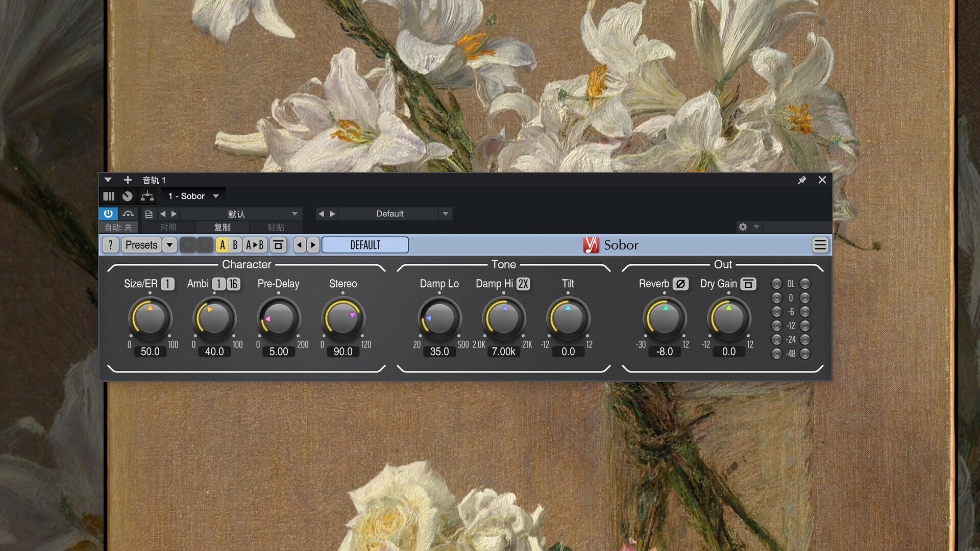
Task: Click the Presets button
Action: pos(141,245)
